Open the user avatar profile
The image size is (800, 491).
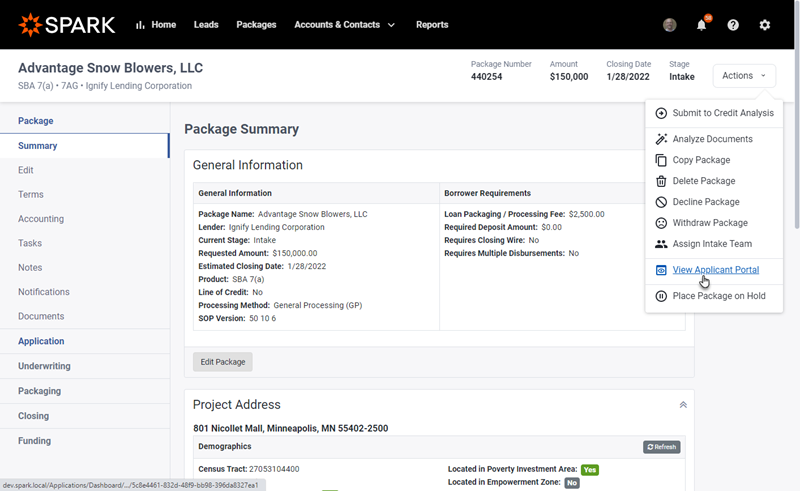click(669, 24)
